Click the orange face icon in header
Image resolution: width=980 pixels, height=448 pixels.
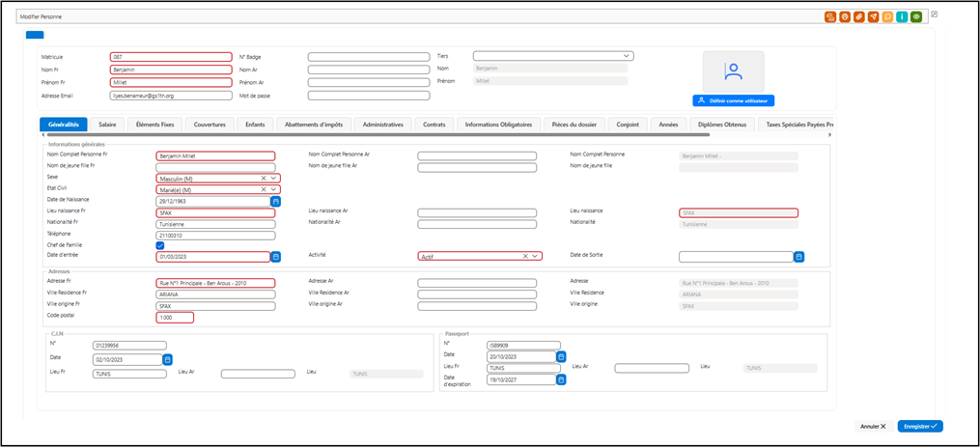tap(845, 16)
